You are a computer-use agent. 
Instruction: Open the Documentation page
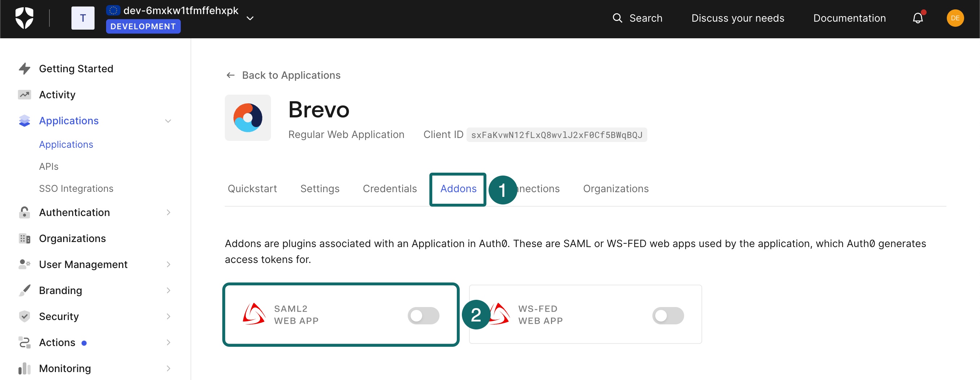849,17
